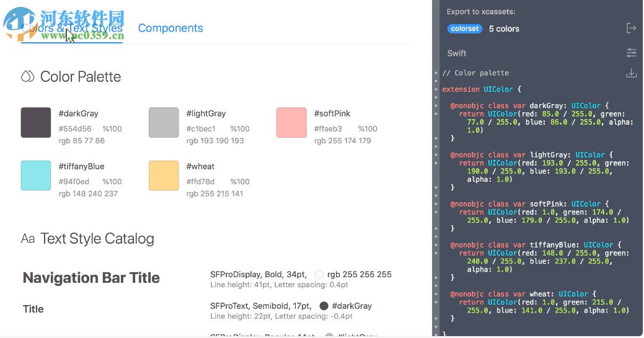Viewport: 644px width, 338px height.
Task: Click the text rgb 255 215 141
Action: click(x=214, y=193)
